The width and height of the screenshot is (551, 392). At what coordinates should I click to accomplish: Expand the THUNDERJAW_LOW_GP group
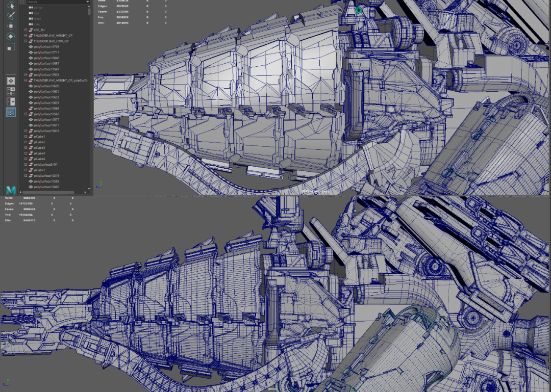pos(26,41)
